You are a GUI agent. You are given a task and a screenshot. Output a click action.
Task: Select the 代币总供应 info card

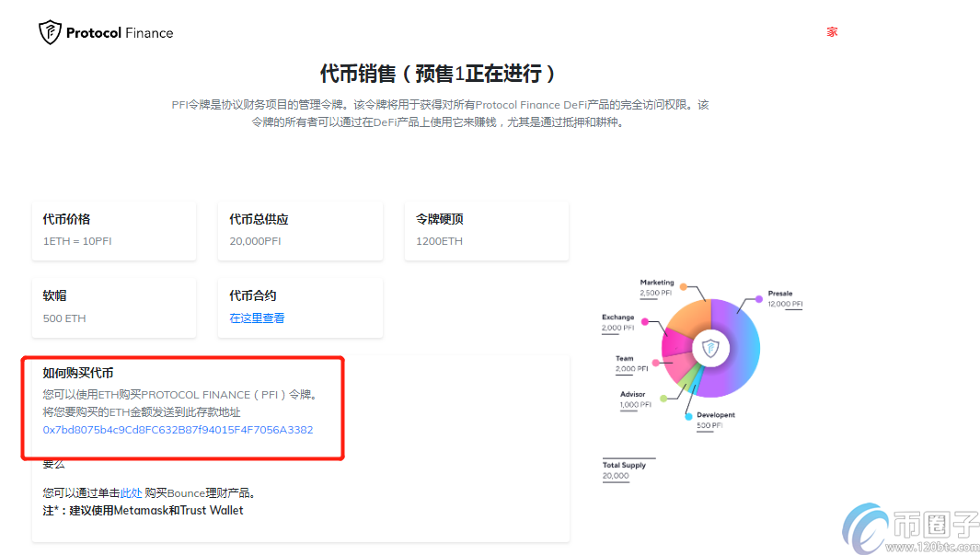(300, 231)
